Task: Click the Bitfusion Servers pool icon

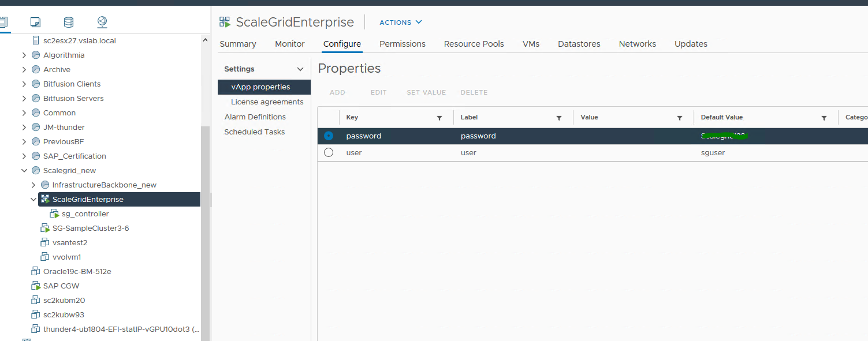Action: point(36,99)
